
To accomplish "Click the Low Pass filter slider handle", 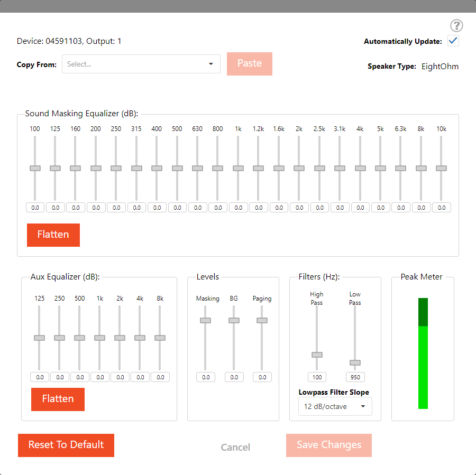I will [x=355, y=363].
